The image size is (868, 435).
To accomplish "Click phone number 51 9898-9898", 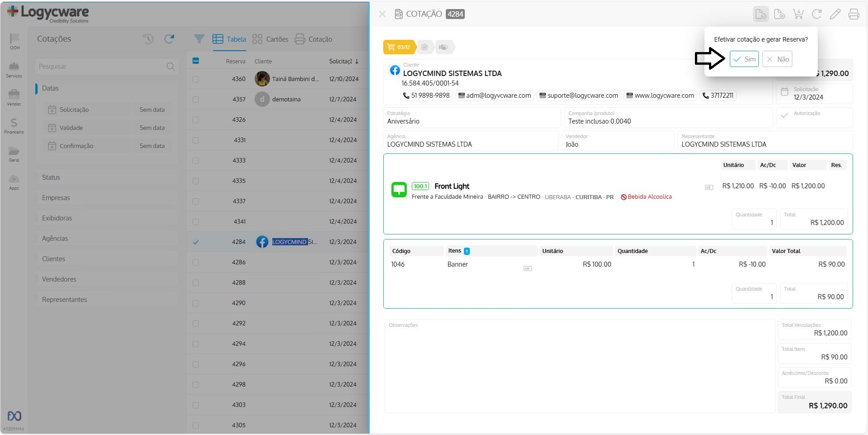I will pos(426,96).
